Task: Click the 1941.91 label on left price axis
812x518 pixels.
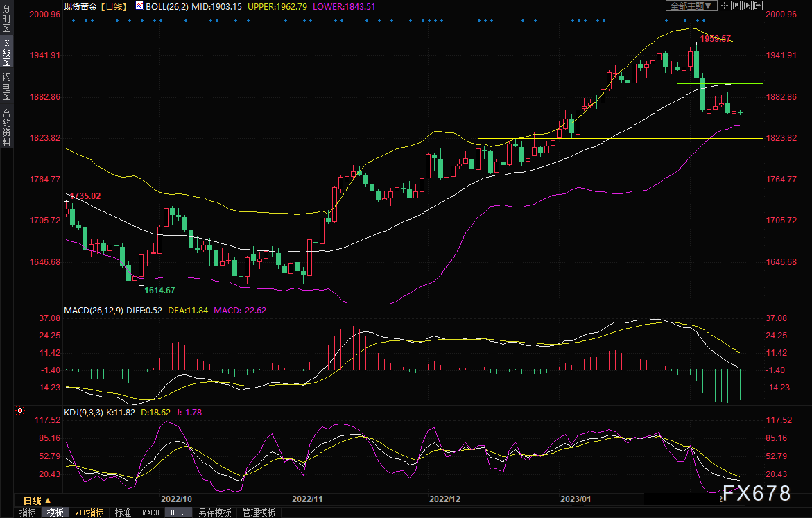Action: [x=44, y=55]
